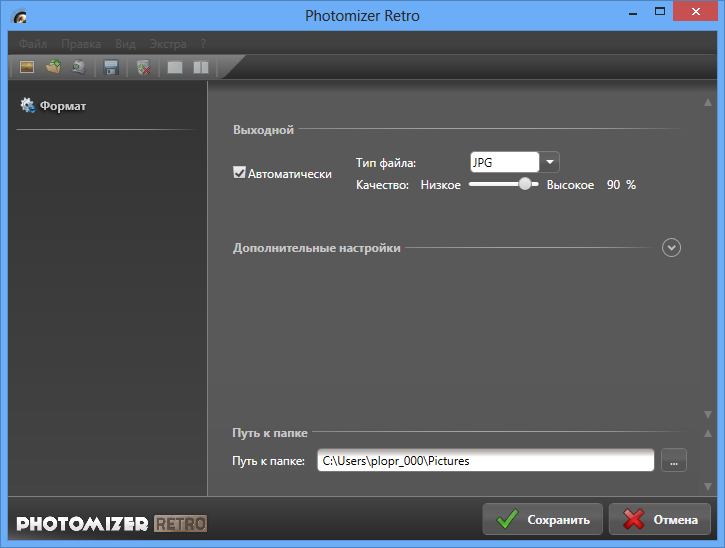The image size is (725, 548).
Task: Click the Низкое quality label
Action: coord(441,185)
